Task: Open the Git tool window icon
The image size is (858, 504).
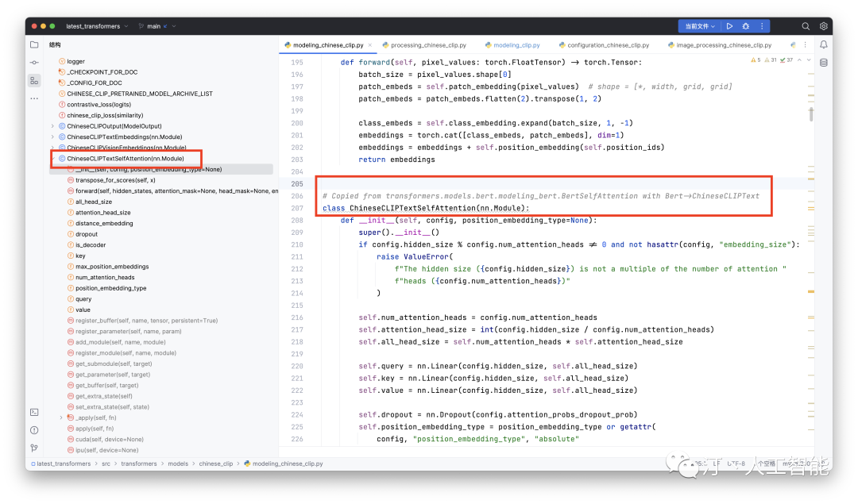Action: 34,448
